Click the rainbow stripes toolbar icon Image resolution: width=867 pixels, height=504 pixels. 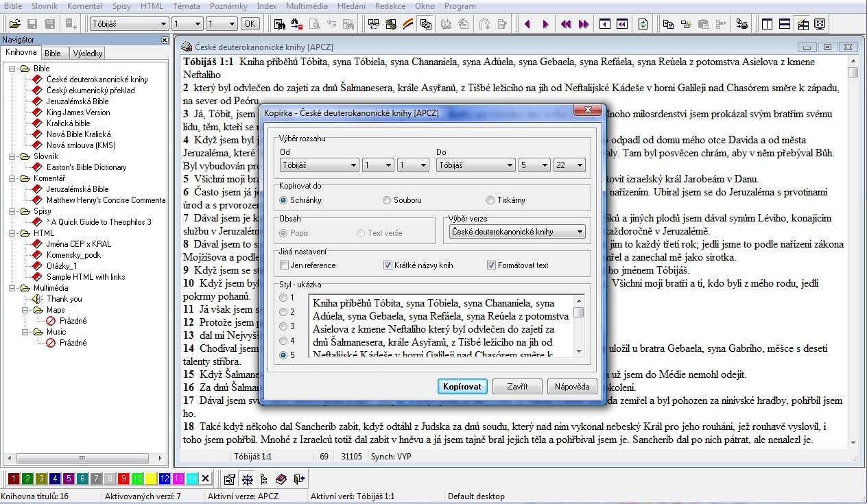pyautogui.click(x=408, y=24)
